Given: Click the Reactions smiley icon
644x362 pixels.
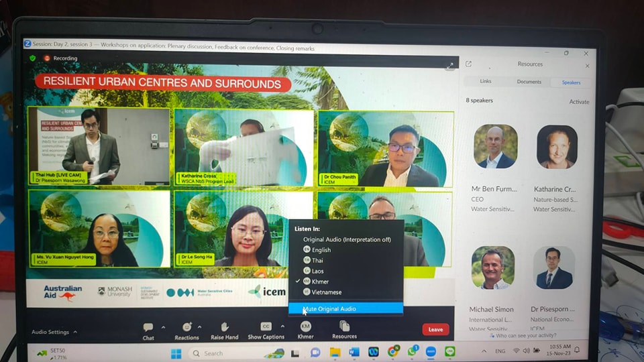Looking at the screenshot, I should tap(187, 327).
